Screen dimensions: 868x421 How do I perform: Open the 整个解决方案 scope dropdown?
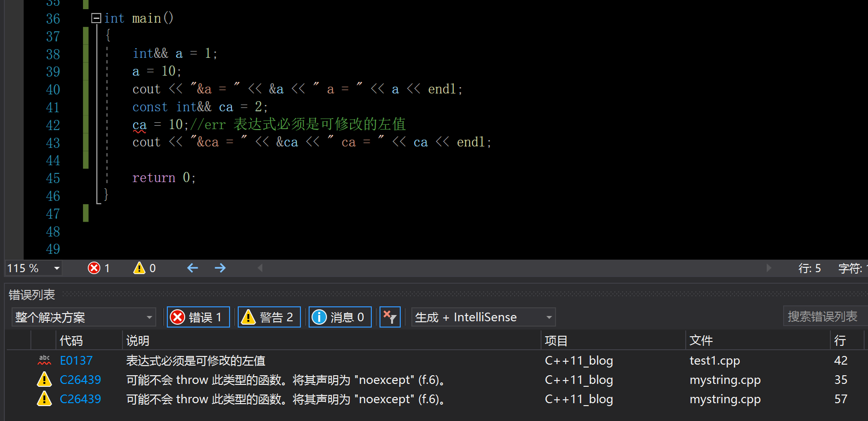84,317
